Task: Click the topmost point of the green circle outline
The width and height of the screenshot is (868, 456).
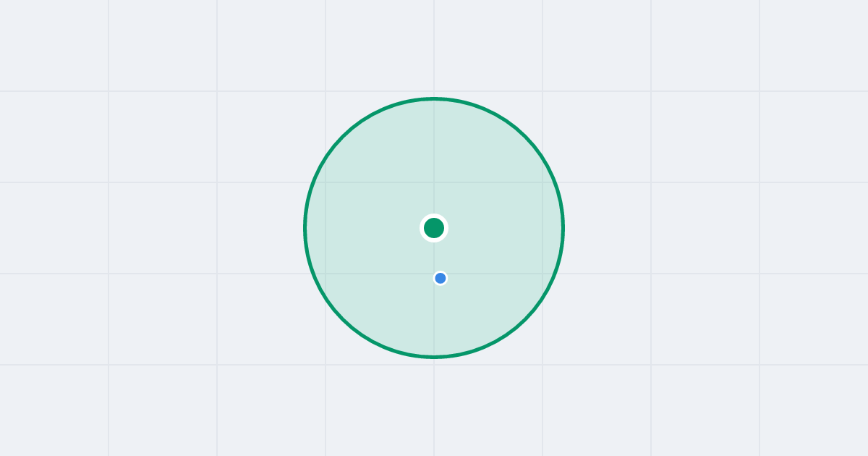Action: [x=434, y=98]
